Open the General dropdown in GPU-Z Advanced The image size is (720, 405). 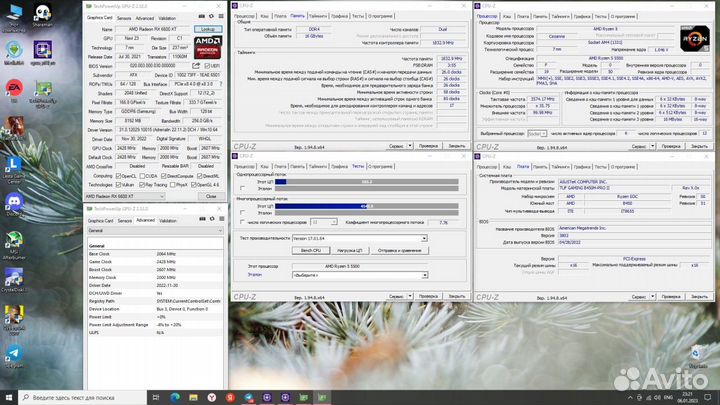(155, 231)
